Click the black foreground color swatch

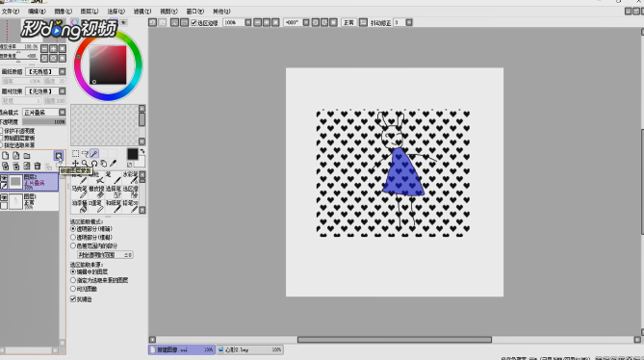click(132, 154)
